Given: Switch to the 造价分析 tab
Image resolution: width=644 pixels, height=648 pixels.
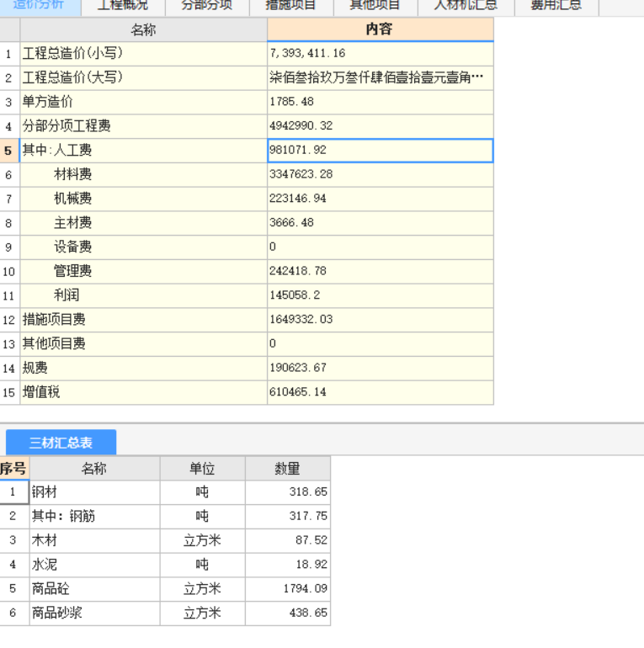Looking at the screenshot, I should click(40, 6).
